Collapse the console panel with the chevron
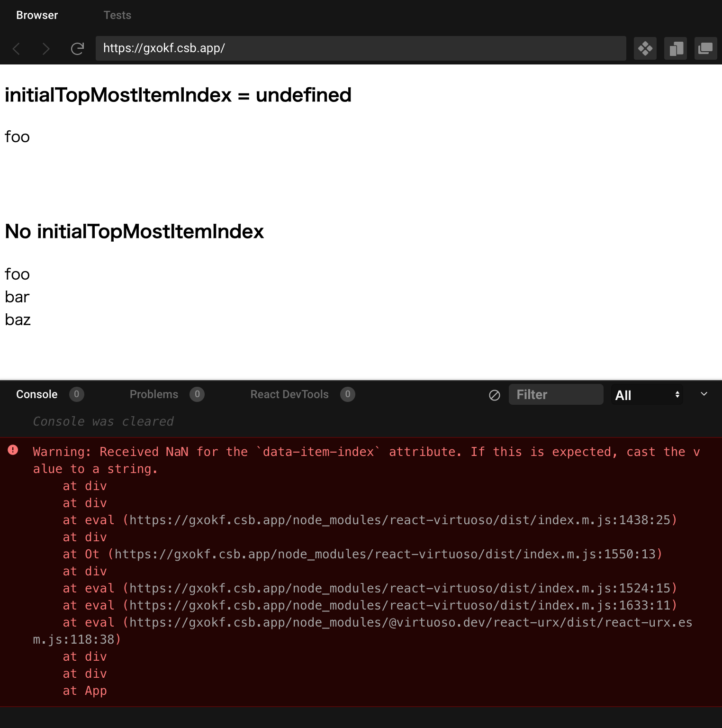The height and width of the screenshot is (728, 722). [704, 394]
